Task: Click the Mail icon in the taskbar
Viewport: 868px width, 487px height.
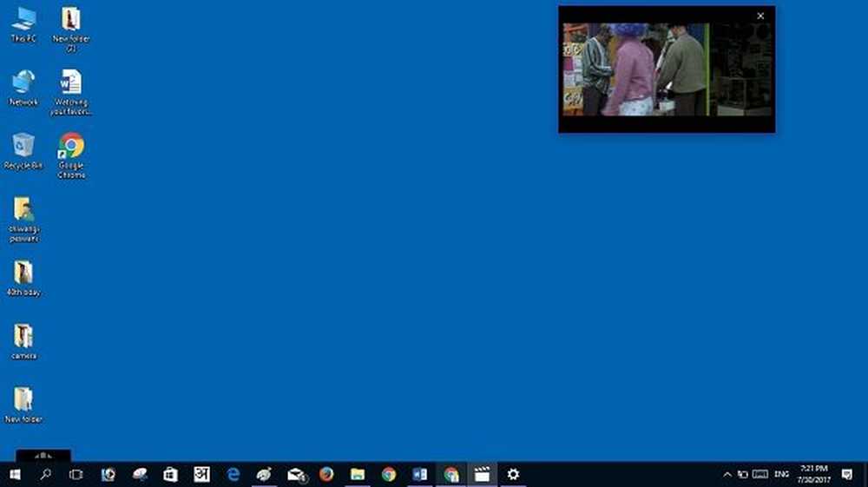Action: [296, 474]
